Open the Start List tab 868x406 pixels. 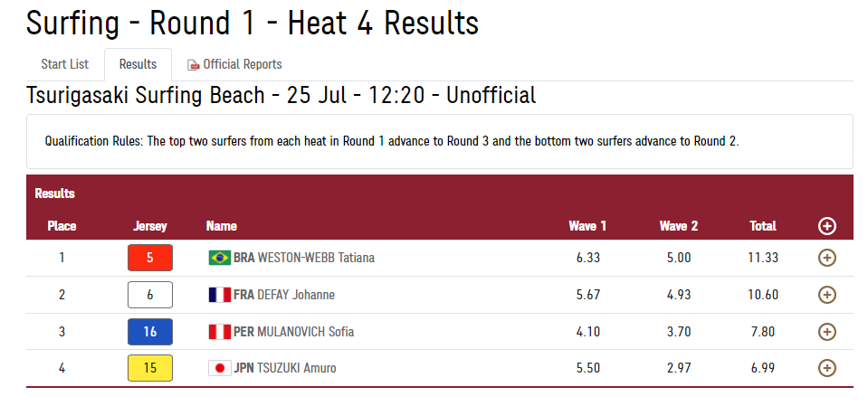point(65,64)
